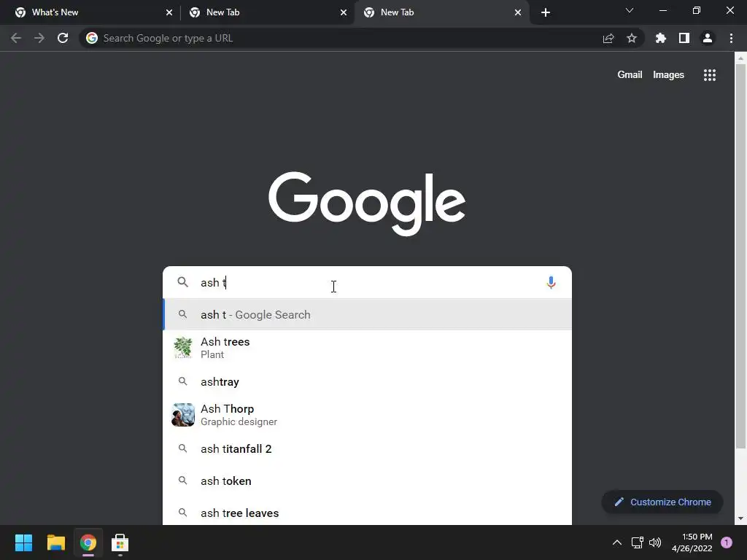
Task: Close the middle New Tab
Action: 344,12
